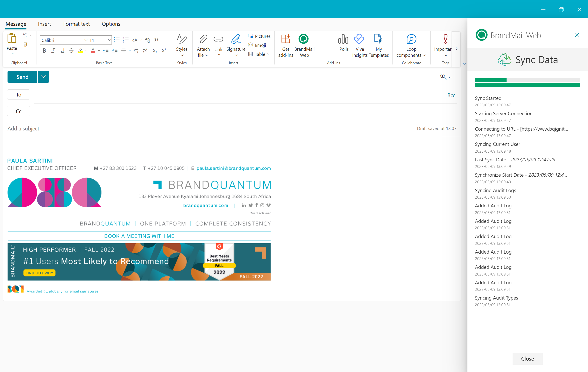
Task: Toggle Underline formatting
Action: (x=62, y=51)
